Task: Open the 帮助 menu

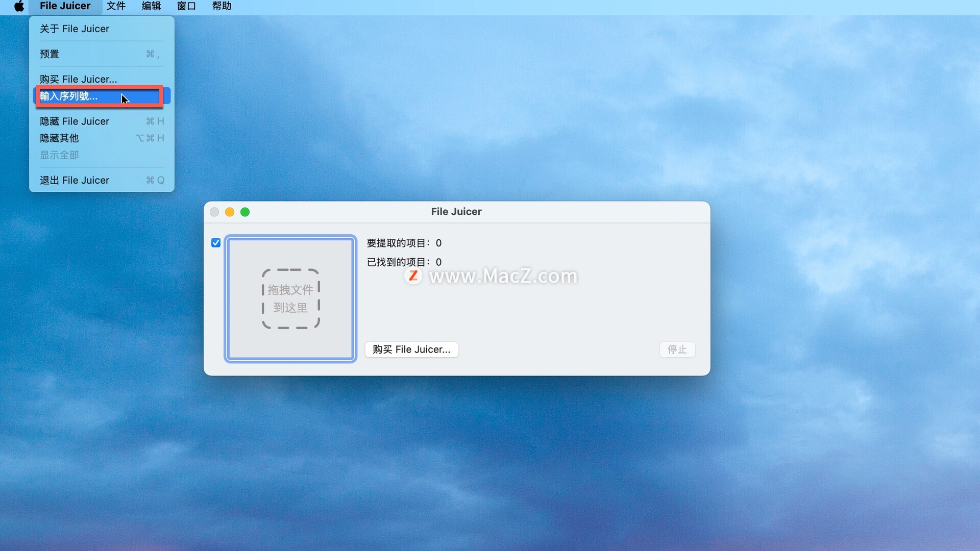Action: (222, 6)
